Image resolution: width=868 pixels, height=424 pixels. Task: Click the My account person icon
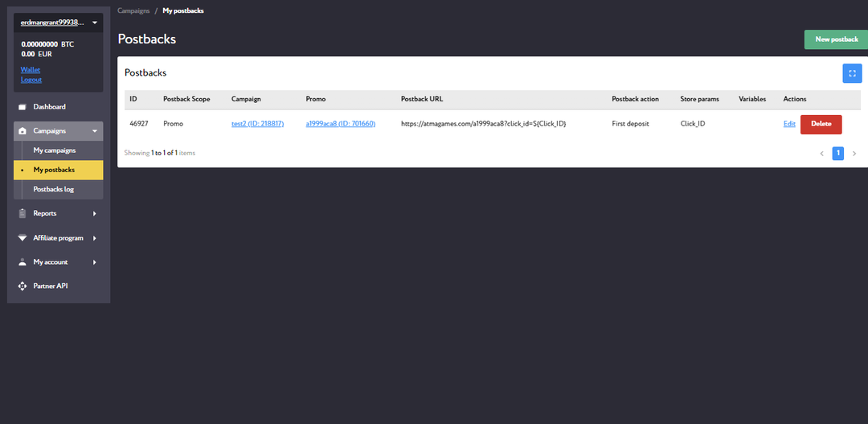[23, 262]
